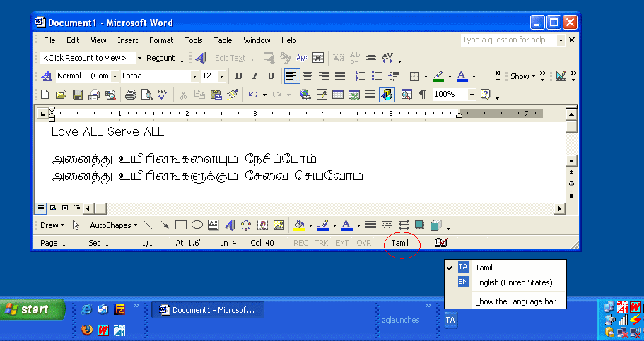Apply Line Color in Drawing toolbar
This screenshot has height=341, width=644.
click(x=324, y=225)
